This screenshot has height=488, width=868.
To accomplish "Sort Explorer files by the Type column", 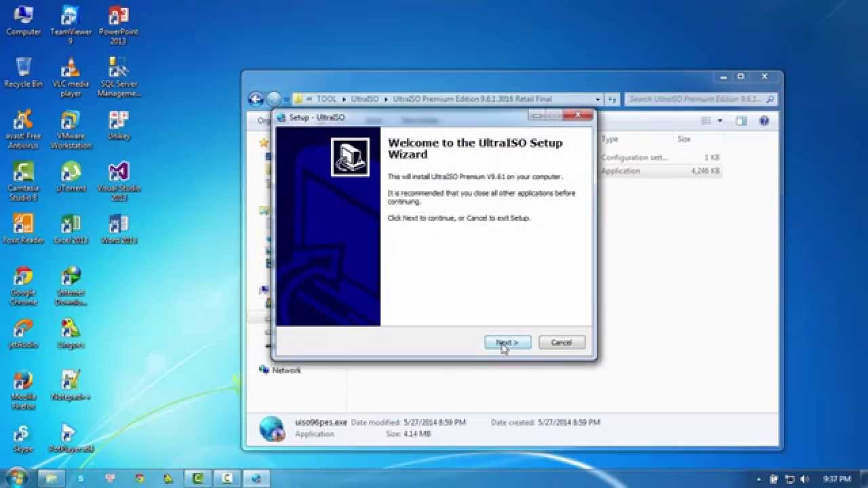I will click(610, 139).
